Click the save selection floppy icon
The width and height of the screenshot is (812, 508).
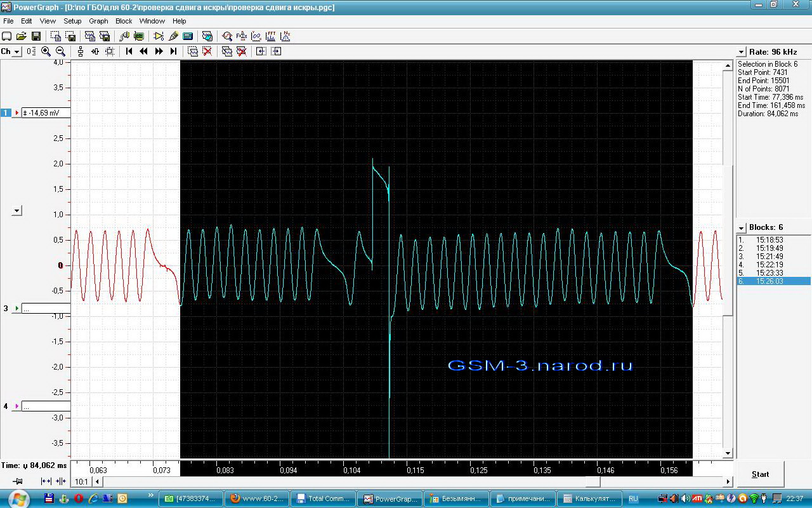pos(70,36)
